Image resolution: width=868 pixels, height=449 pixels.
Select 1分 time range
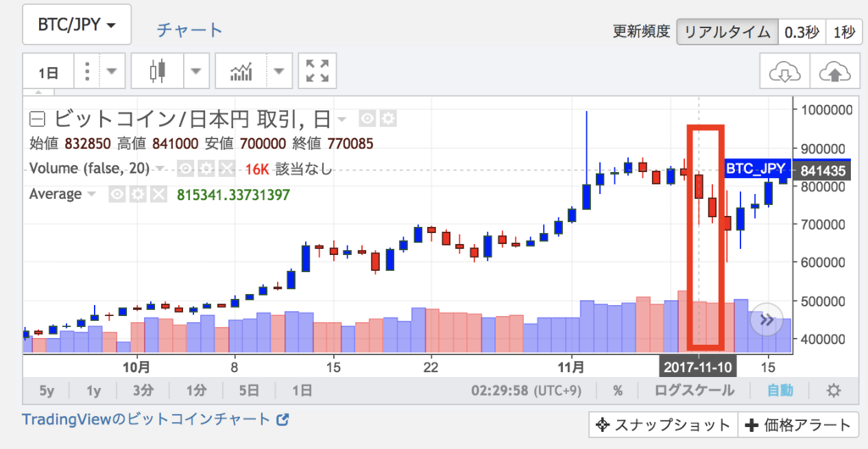pos(197,391)
